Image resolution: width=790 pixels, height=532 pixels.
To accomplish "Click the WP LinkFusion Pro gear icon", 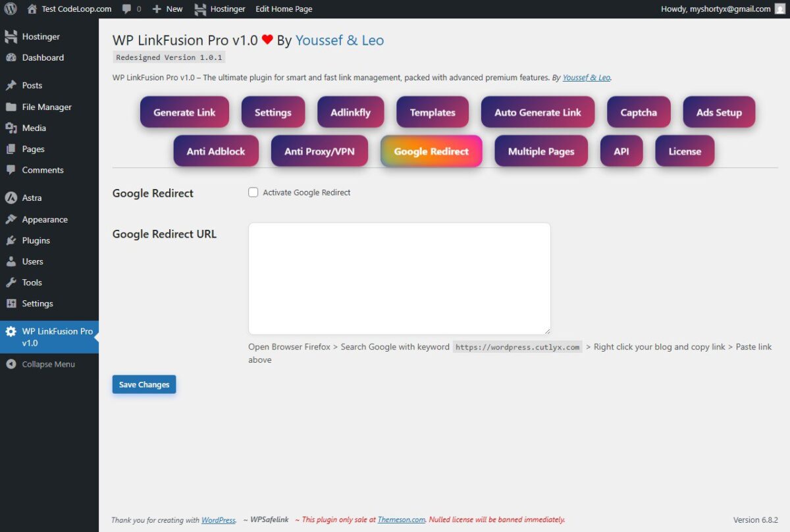I will pyautogui.click(x=11, y=331).
